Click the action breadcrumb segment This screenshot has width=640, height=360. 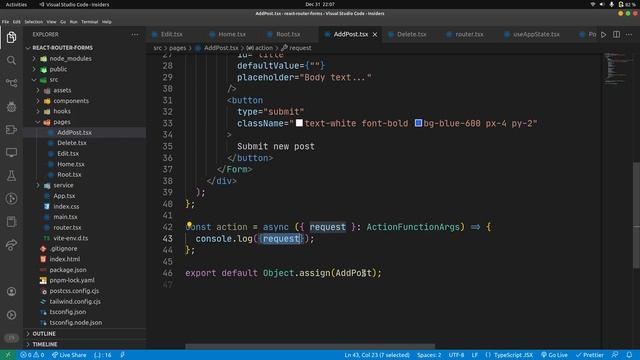pyautogui.click(x=260, y=48)
